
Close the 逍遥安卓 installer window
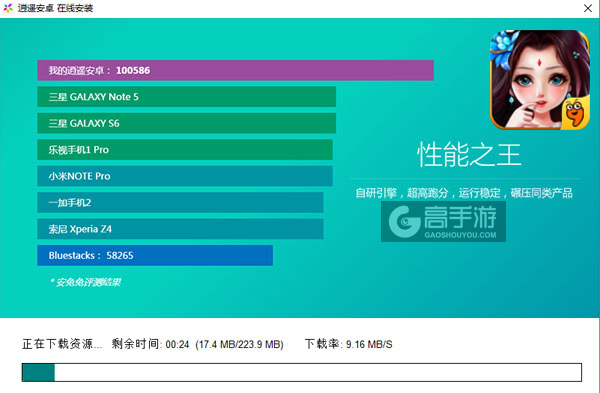pos(588,8)
